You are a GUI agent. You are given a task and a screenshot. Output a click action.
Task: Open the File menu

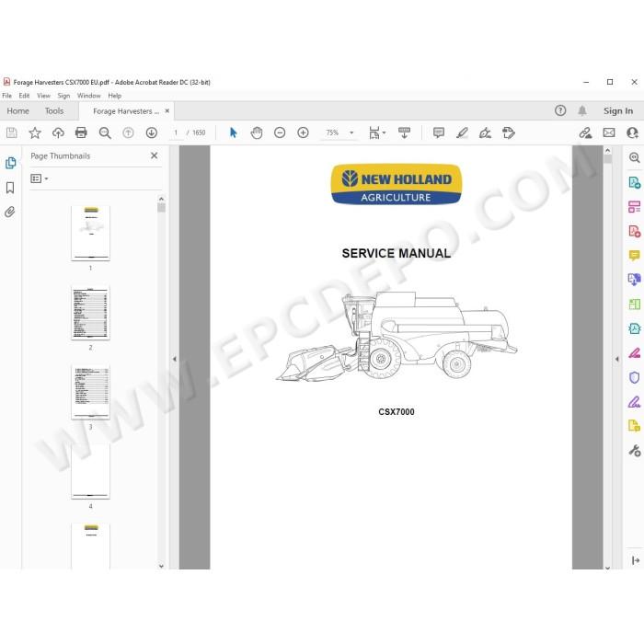[x=7, y=96]
